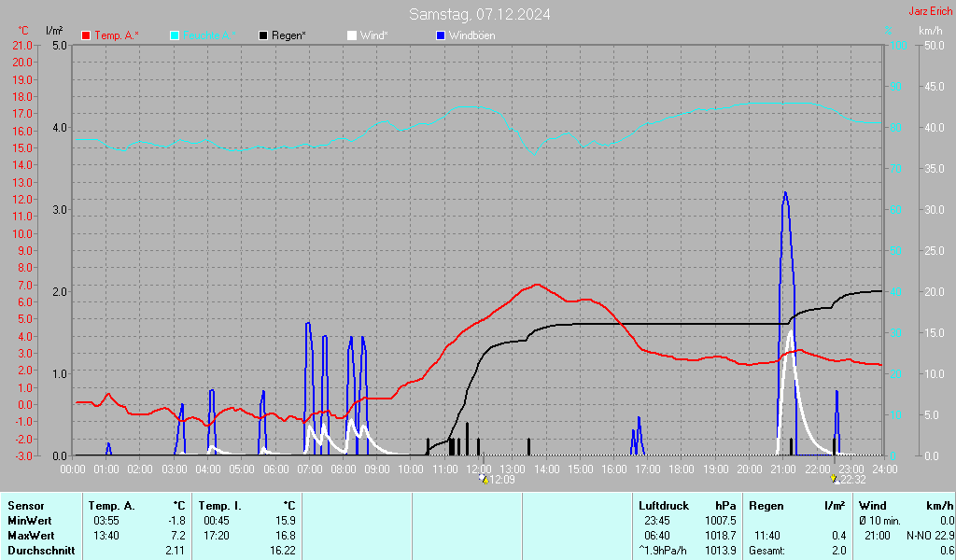Click the '16.8' indoor maximum value
The image size is (956, 560).
[x=286, y=536]
